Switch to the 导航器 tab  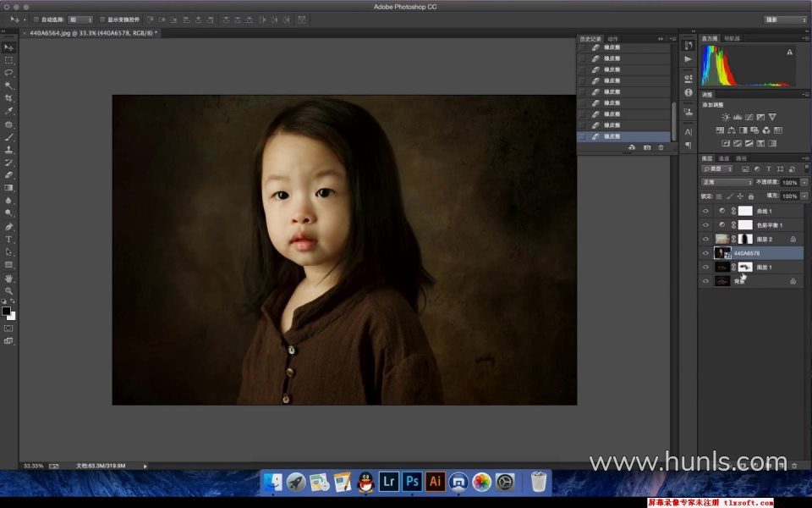pos(732,39)
